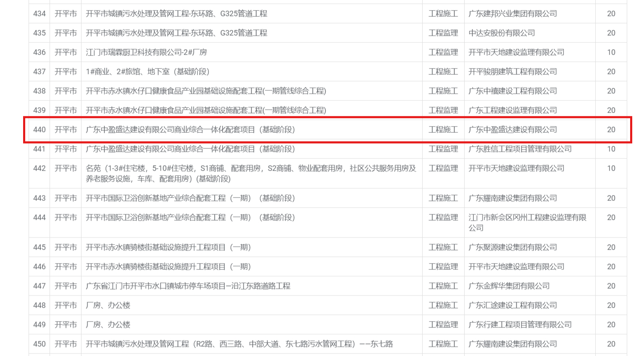644x356 pixels.
Task: Select 广东工程建设监理有限公司 in row 439
Action: pos(513,111)
